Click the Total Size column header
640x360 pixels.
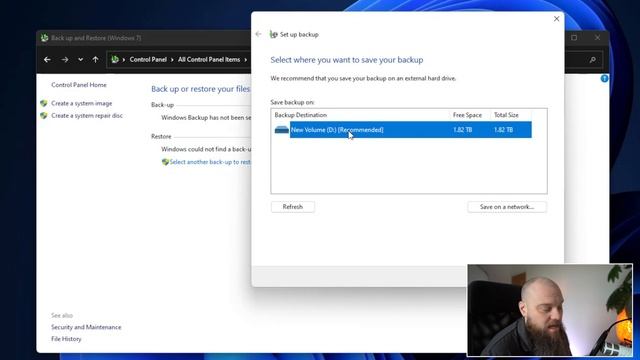(x=506, y=115)
